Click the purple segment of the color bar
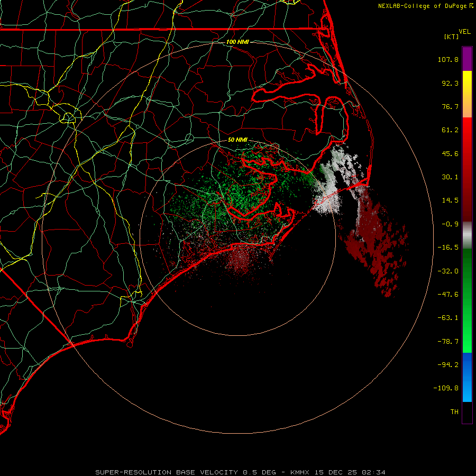This screenshot has height=476, width=476. [x=467, y=59]
